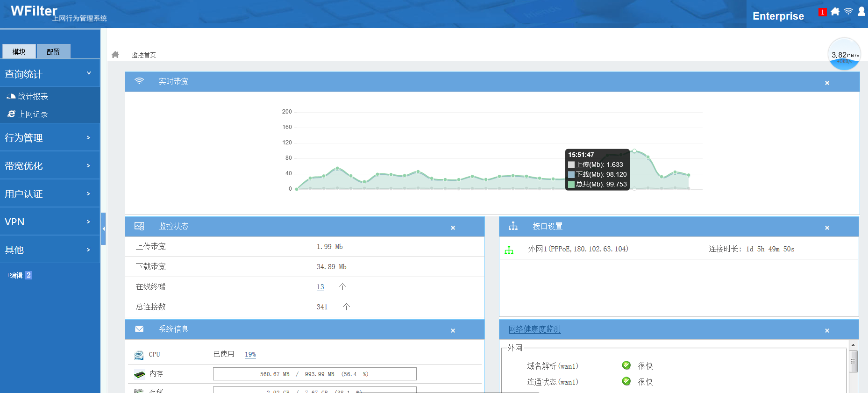Switch to the 配置 tab

click(x=53, y=52)
